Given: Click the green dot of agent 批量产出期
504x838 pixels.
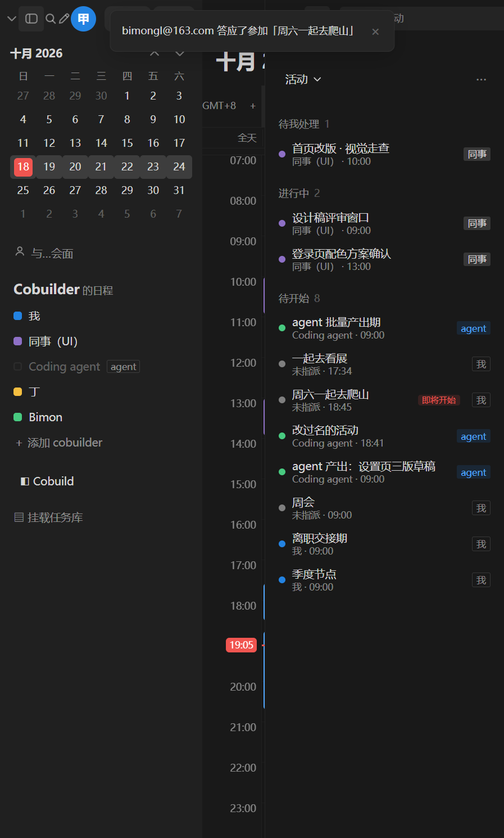Looking at the screenshot, I should point(282,328).
